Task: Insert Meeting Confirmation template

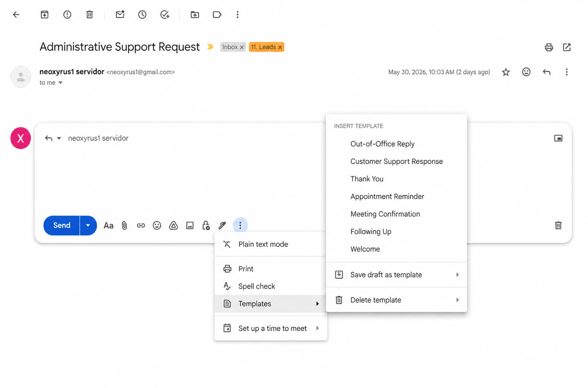Action: point(396,214)
